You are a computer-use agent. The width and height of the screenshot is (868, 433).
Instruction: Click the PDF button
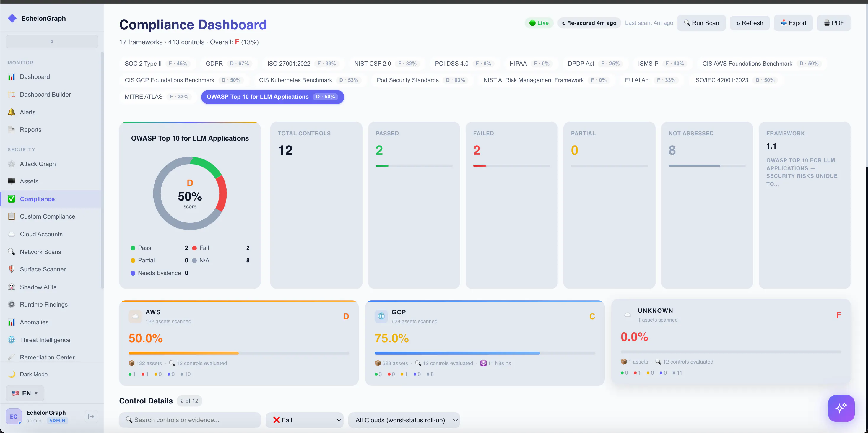[x=834, y=23]
